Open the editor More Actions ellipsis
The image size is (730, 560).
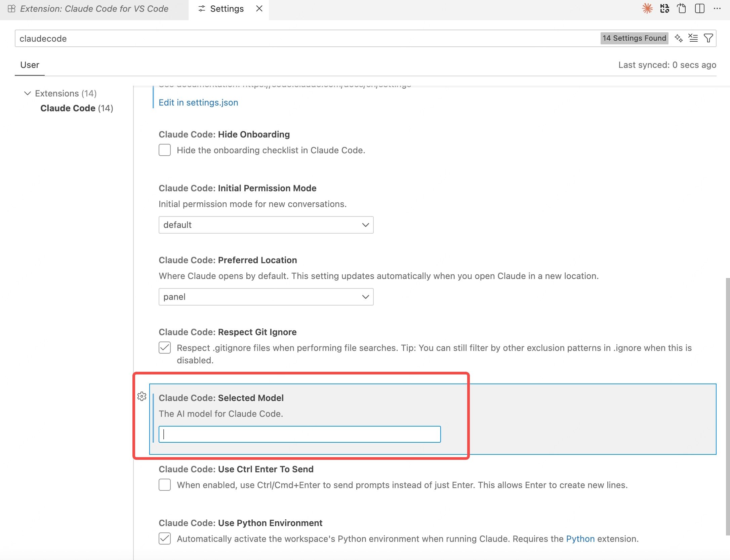[x=717, y=8]
